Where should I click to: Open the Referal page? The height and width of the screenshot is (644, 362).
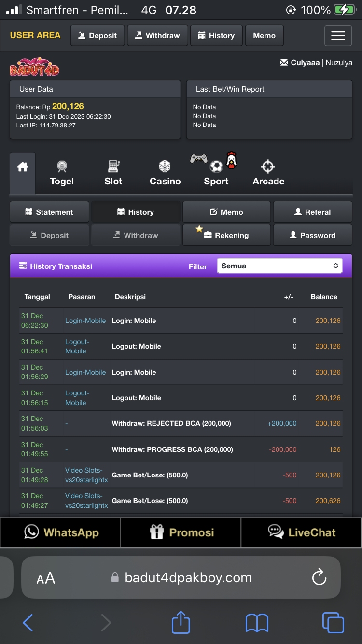point(312,212)
